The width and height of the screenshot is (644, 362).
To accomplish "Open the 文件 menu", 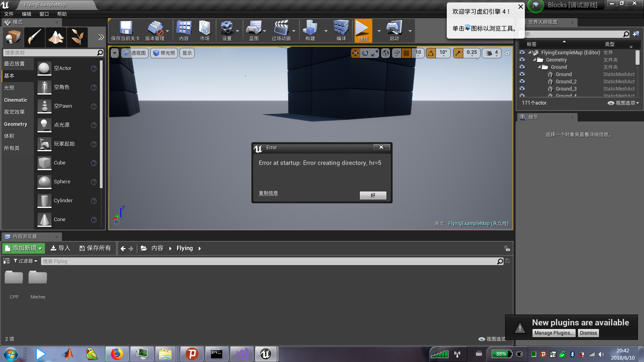I will pos(10,13).
